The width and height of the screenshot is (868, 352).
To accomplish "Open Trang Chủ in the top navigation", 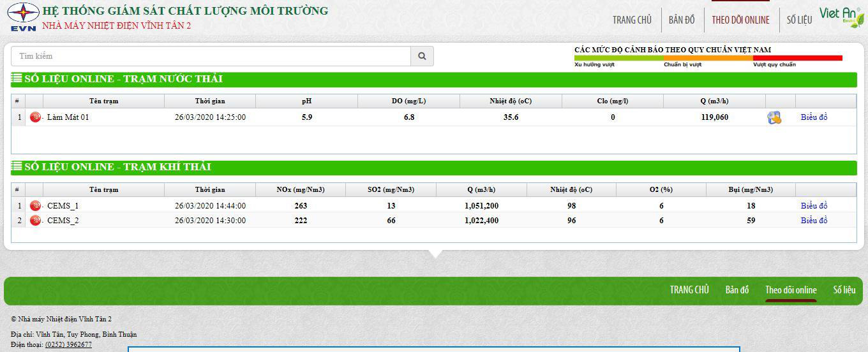I will tap(632, 20).
